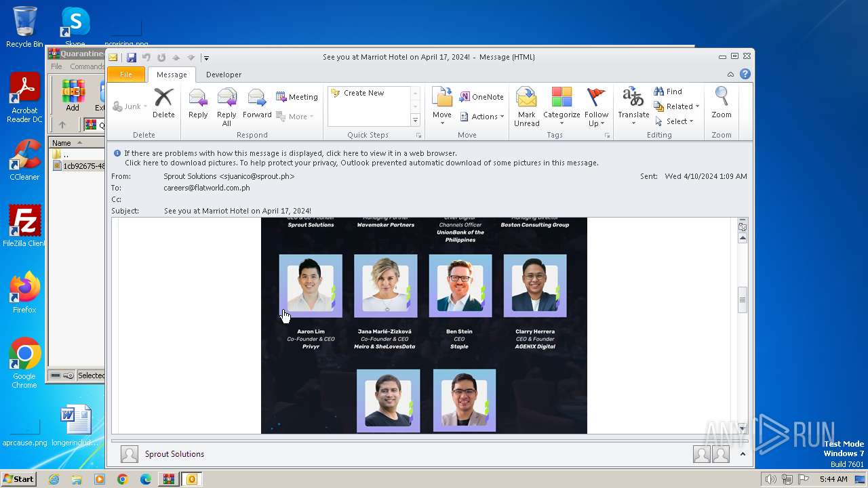Screen dimensions: 868x488
Task: Set a Follow Up flag
Action: (596, 107)
